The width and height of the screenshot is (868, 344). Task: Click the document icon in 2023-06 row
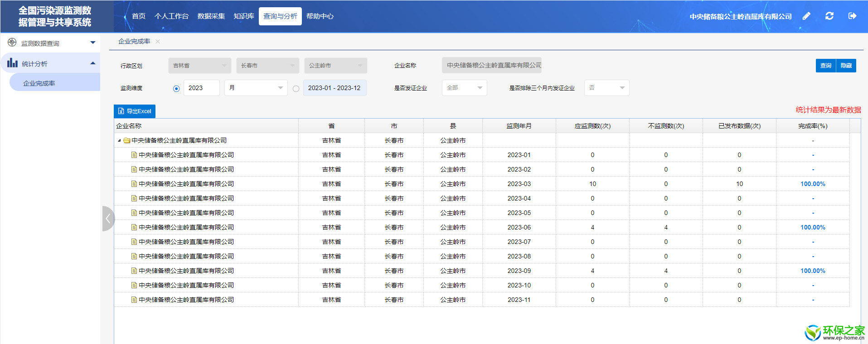(x=134, y=227)
